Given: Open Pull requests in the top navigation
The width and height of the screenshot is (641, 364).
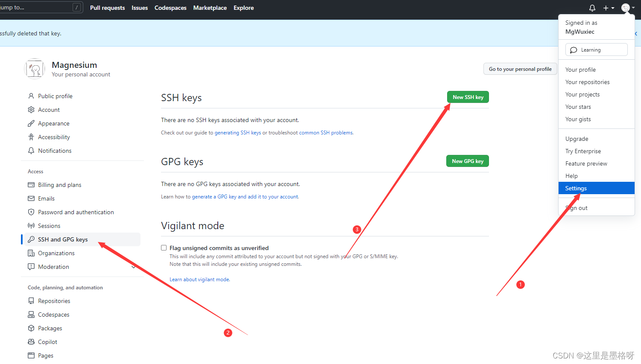Looking at the screenshot, I should pos(108,8).
